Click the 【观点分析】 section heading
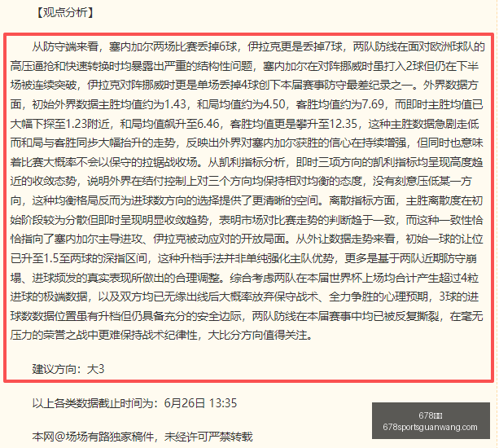Viewport: 499px width, 448px height. (x=65, y=12)
